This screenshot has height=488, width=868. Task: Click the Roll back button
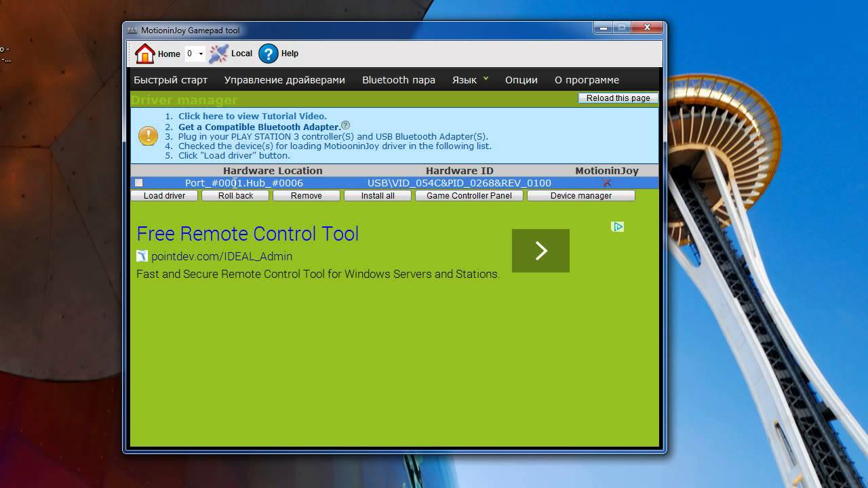[x=235, y=196]
